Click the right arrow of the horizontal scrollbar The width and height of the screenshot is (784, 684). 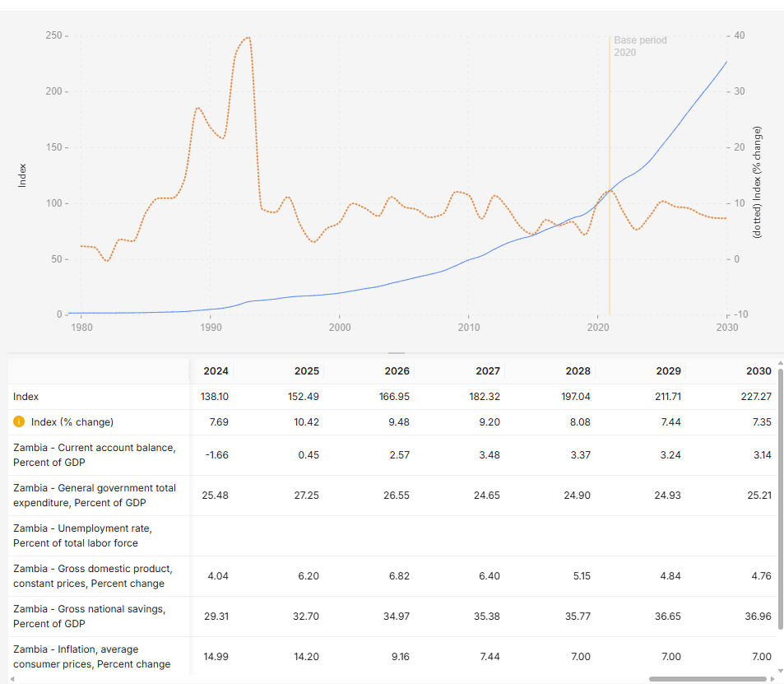[772, 679]
